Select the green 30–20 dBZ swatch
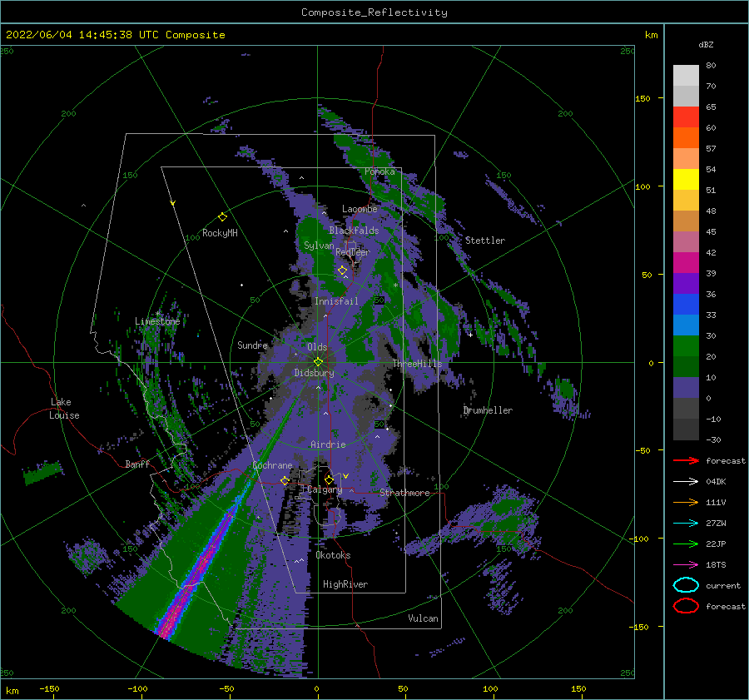 (x=686, y=346)
